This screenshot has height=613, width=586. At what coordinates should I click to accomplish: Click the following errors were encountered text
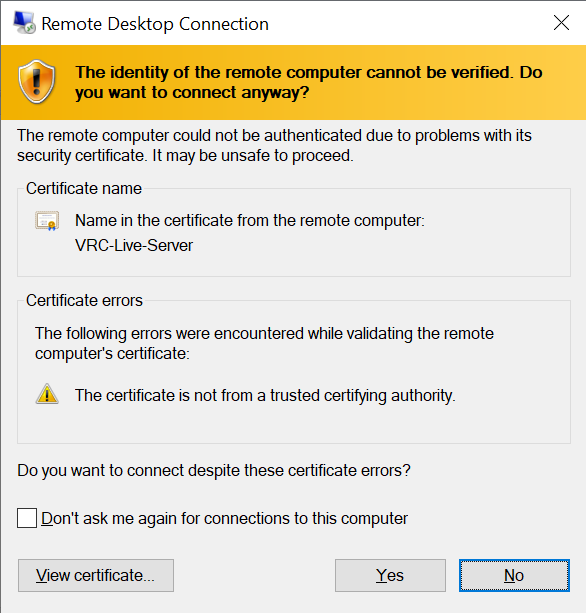click(x=264, y=343)
